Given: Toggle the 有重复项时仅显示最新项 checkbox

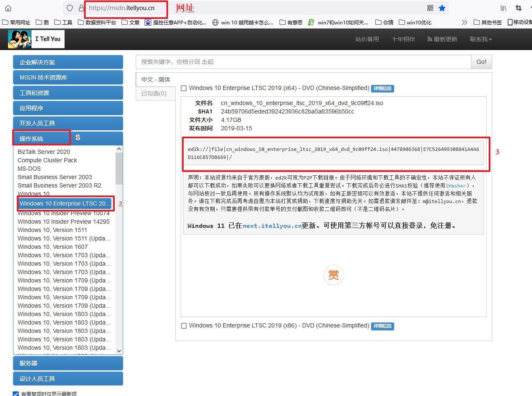Looking at the screenshot, I should point(16,393).
